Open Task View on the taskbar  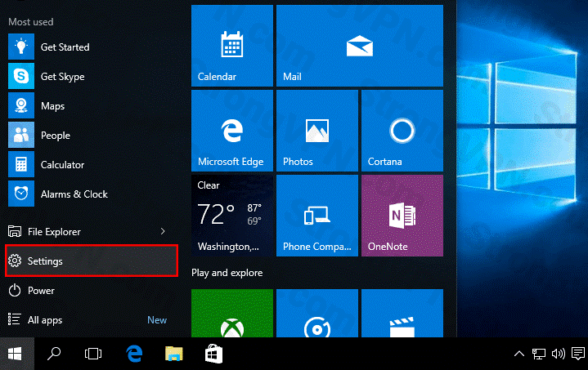(x=93, y=354)
